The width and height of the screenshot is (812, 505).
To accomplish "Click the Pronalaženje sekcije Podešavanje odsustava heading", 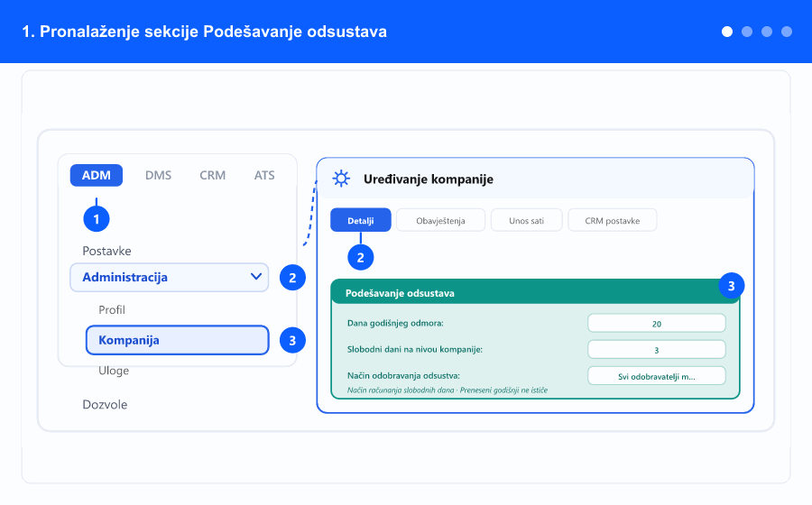I will click(205, 32).
